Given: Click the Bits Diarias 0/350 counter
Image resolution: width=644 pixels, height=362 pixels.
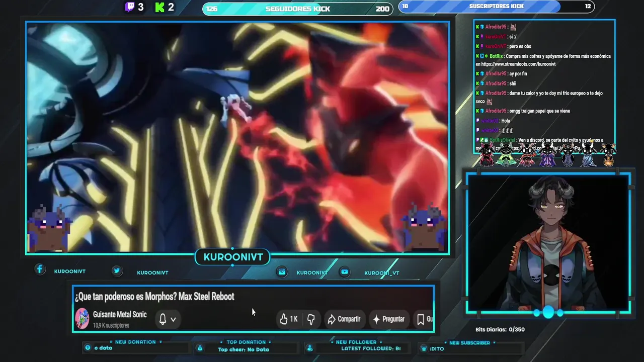Looking at the screenshot, I should (500, 330).
